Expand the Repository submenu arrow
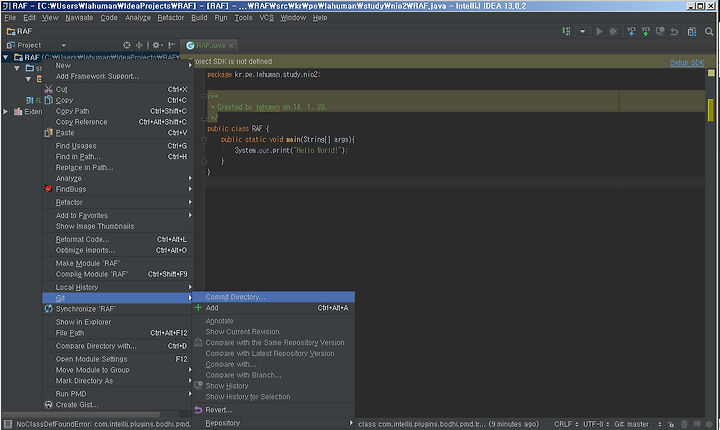 (x=351, y=423)
